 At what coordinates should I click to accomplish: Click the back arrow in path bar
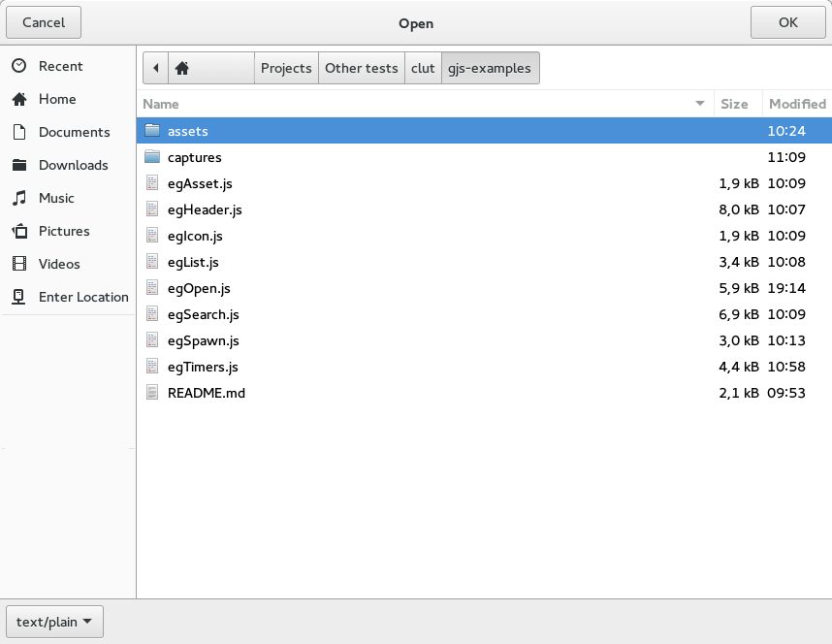155,68
